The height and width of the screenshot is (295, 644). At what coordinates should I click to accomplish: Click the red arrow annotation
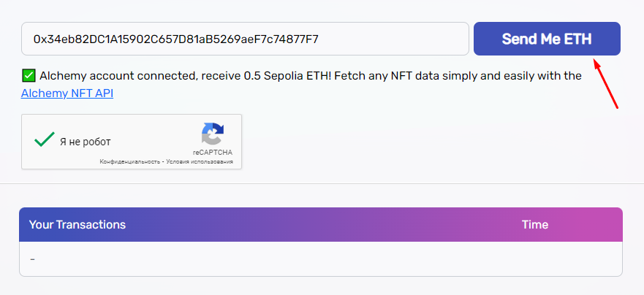coord(606,85)
